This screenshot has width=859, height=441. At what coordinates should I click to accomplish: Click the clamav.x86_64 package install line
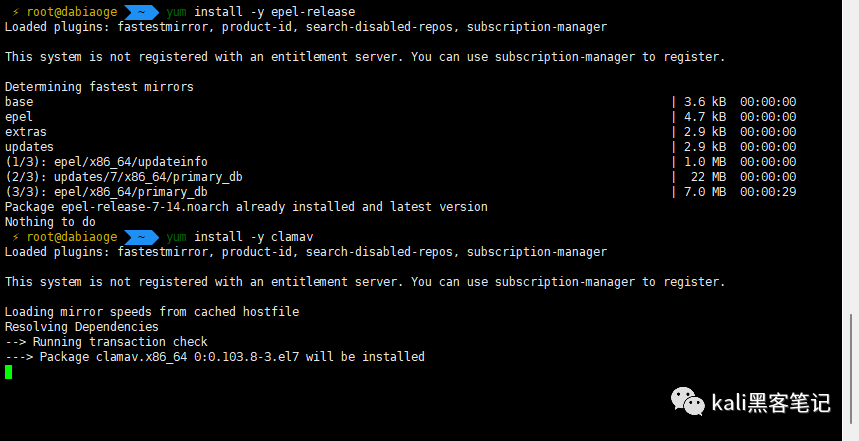click(215, 357)
